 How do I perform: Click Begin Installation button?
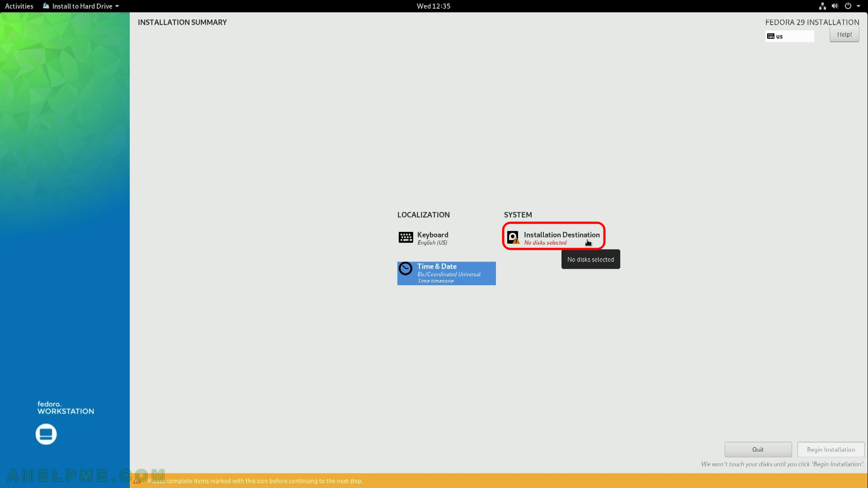click(830, 449)
